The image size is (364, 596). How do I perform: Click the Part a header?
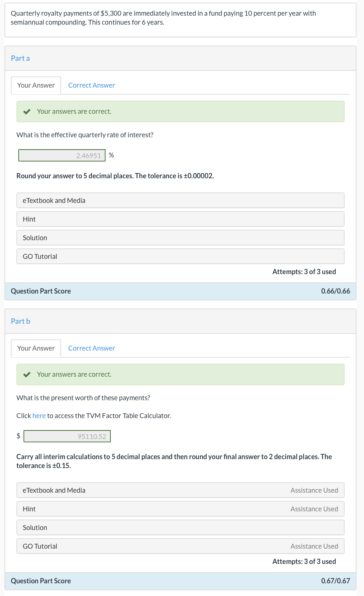(x=21, y=58)
